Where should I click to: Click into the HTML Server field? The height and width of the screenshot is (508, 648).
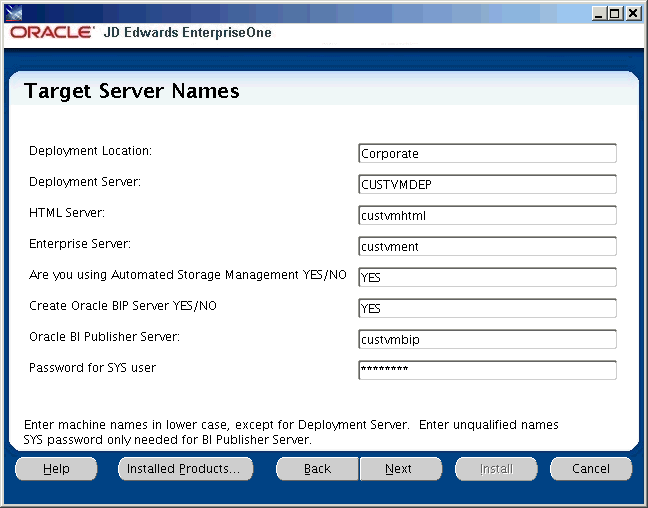point(488,215)
